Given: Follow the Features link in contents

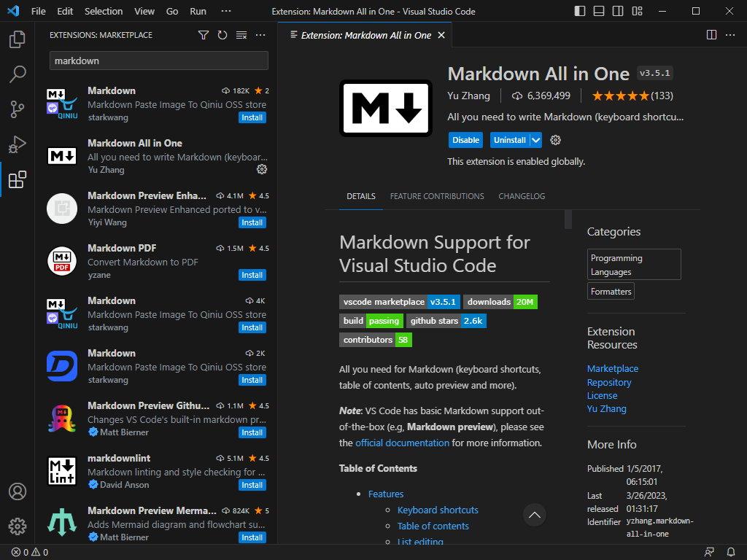Looking at the screenshot, I should [386, 494].
